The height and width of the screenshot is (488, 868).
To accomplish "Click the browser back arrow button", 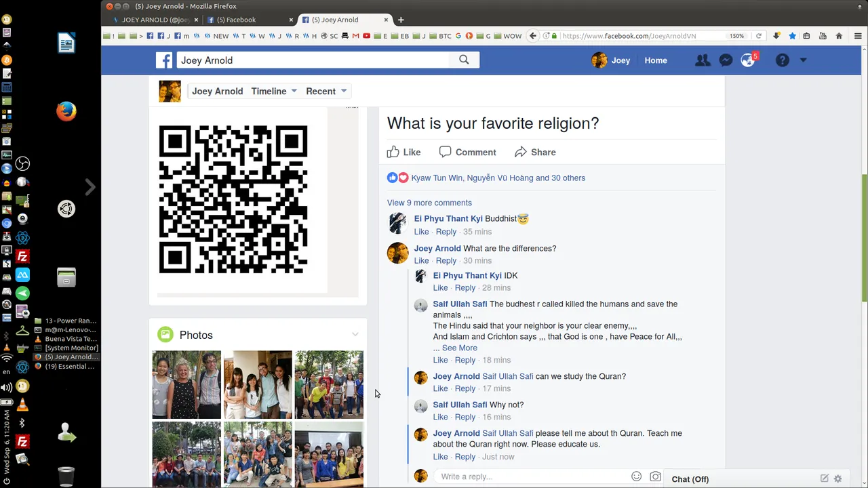I will click(533, 36).
